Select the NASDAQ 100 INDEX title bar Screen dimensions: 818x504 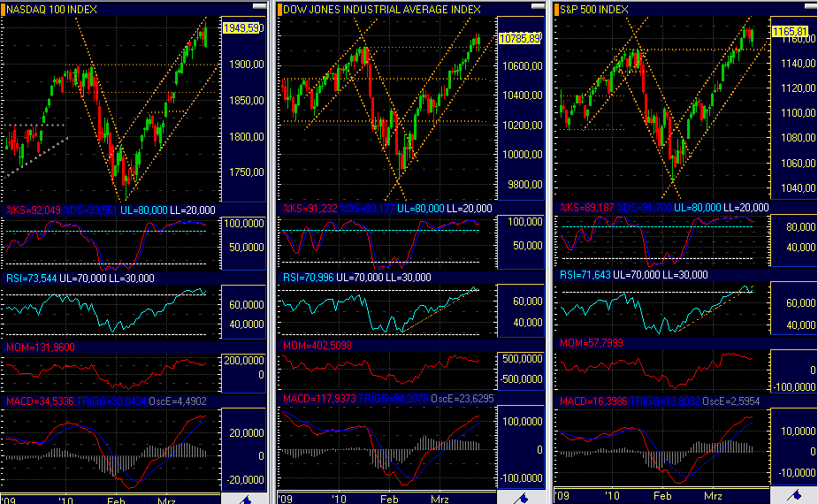(x=134, y=10)
